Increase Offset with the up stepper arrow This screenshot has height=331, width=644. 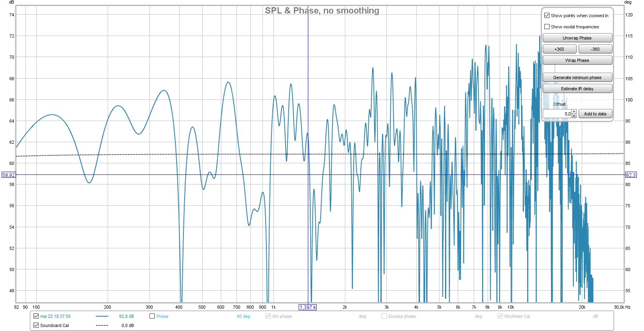574,112
